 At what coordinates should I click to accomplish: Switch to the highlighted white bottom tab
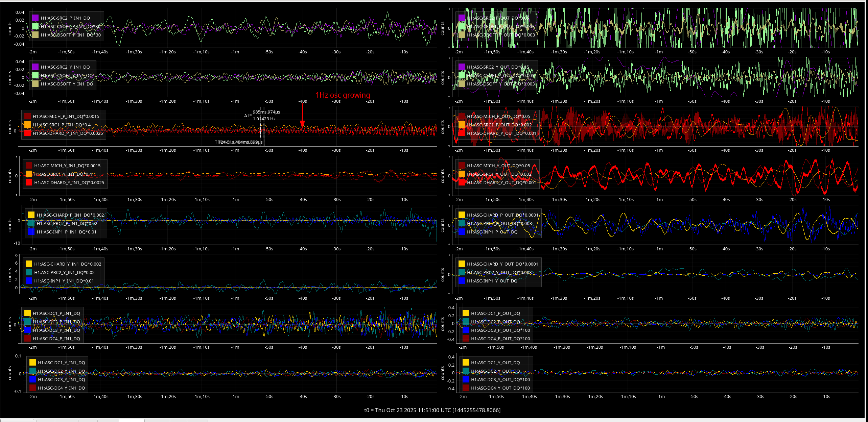click(x=132, y=421)
